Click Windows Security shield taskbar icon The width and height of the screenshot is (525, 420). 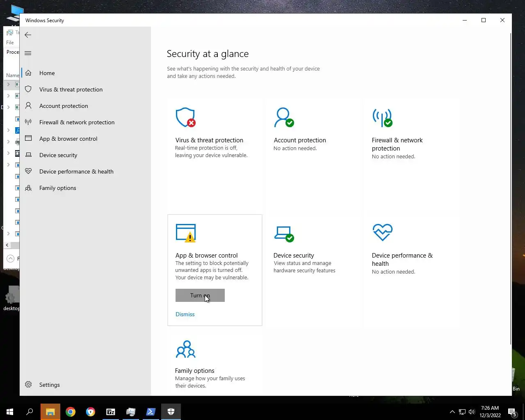point(171,412)
